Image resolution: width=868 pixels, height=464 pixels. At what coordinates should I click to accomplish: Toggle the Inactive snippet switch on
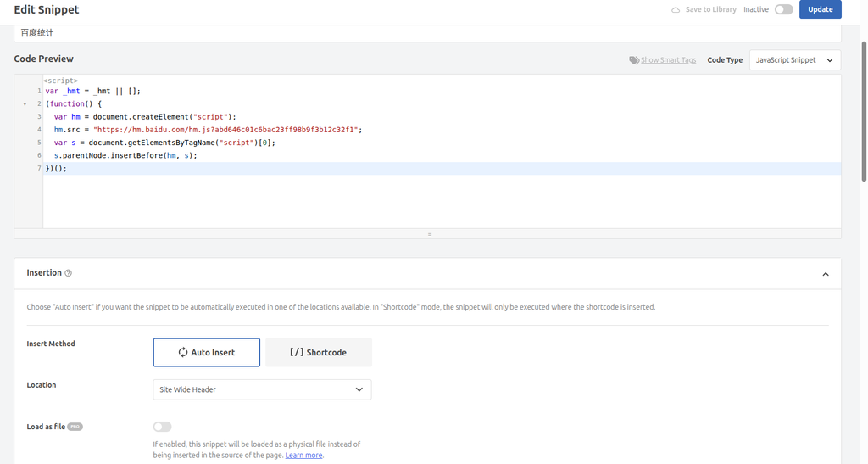783,9
